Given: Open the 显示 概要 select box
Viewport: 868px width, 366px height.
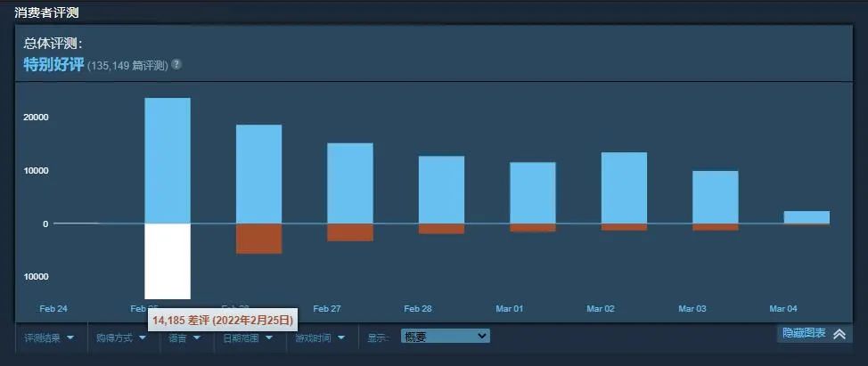Looking at the screenshot, I should 445,336.
